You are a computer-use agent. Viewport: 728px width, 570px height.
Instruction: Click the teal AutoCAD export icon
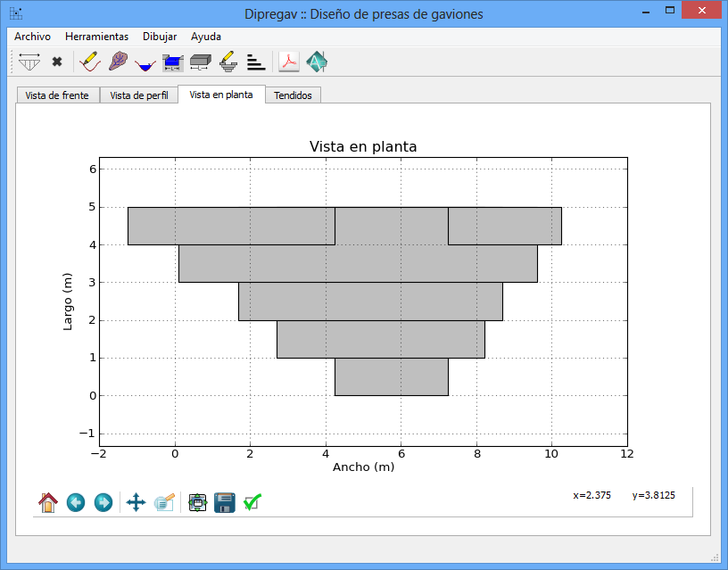(x=317, y=62)
